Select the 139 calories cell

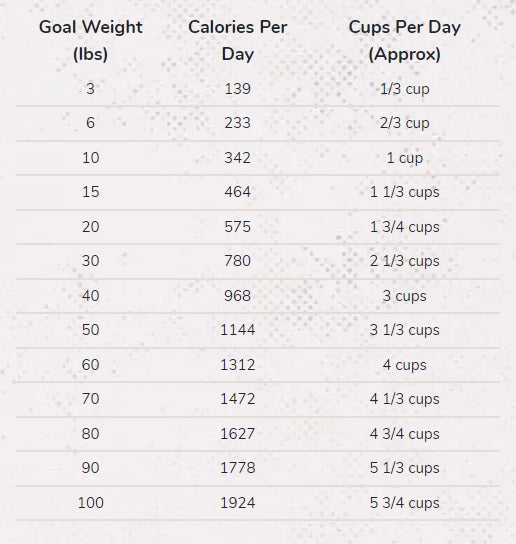238,89
